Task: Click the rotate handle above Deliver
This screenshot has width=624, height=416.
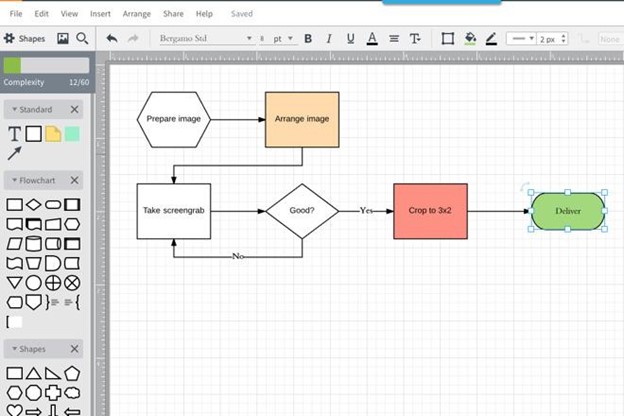Action: click(x=525, y=186)
